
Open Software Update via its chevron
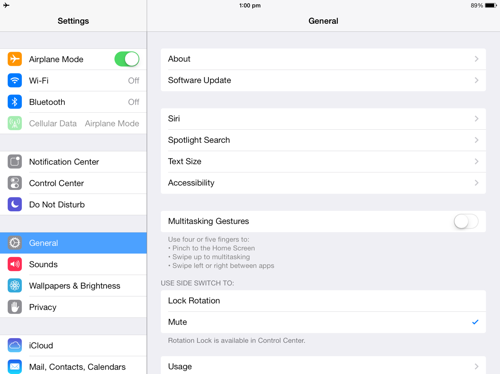[476, 80]
